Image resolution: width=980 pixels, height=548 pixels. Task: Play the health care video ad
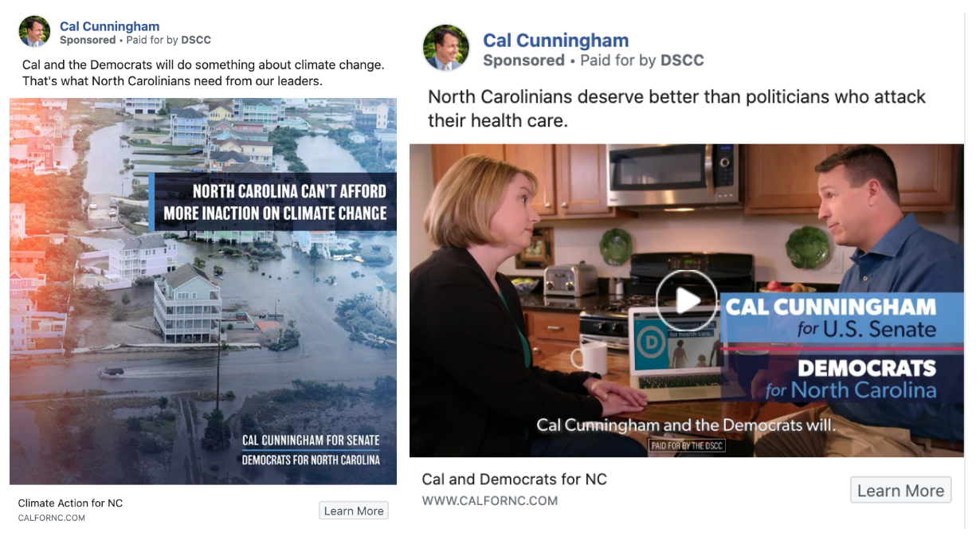click(x=686, y=300)
